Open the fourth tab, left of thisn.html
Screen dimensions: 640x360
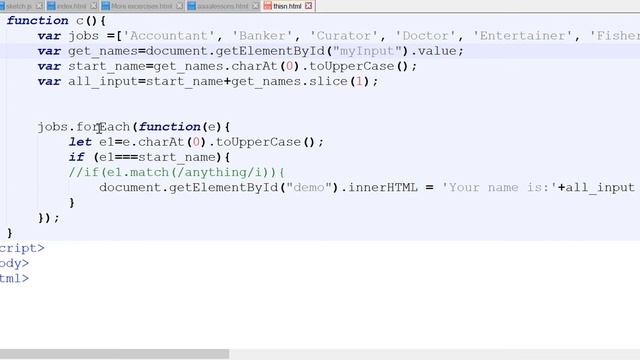click(223, 6)
